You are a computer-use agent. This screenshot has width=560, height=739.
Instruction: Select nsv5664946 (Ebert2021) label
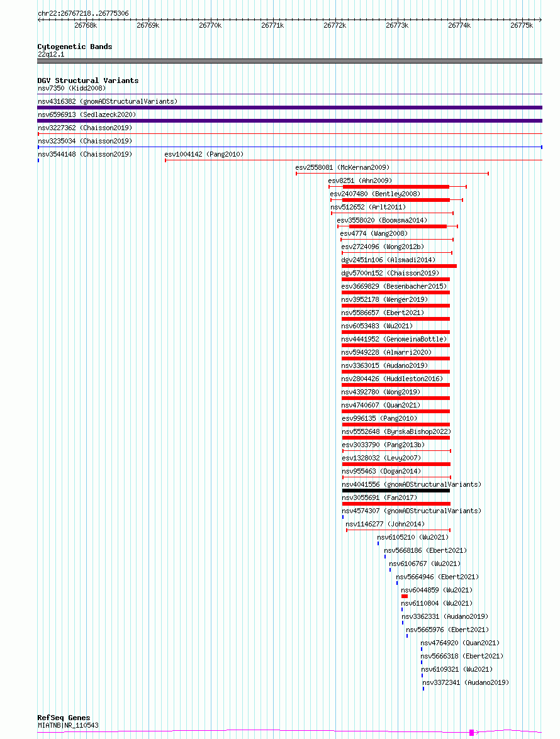pos(437,576)
